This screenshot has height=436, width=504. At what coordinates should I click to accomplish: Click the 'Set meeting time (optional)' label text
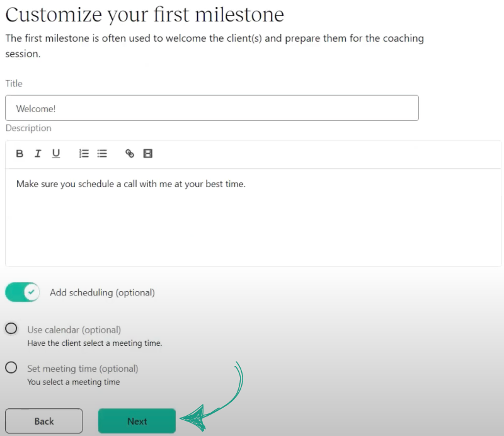click(83, 369)
